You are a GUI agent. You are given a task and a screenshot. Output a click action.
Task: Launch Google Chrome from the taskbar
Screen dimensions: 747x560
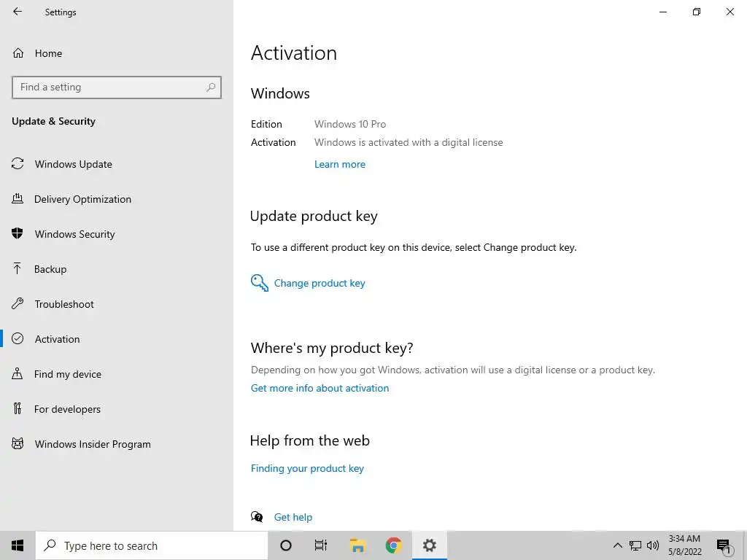pos(393,545)
